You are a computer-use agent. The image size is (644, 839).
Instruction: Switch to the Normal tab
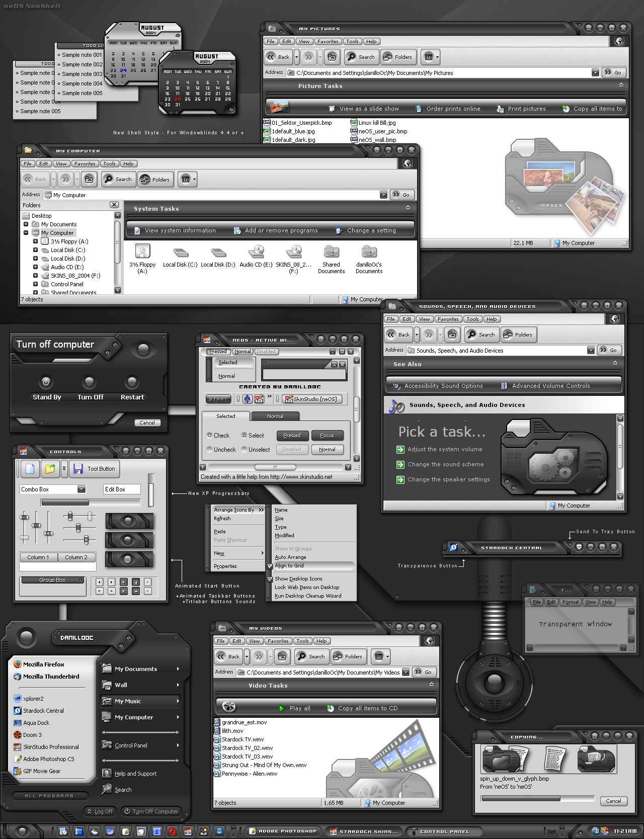(x=275, y=416)
